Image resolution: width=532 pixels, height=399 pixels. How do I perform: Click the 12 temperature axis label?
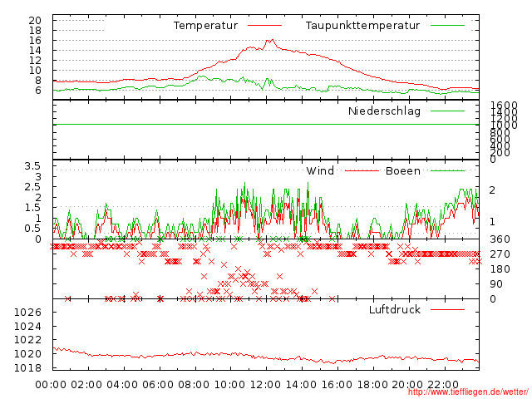35,61
